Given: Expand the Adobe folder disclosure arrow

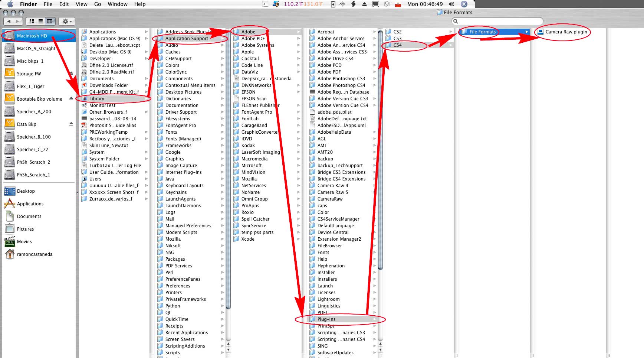Looking at the screenshot, I should coord(299,32).
